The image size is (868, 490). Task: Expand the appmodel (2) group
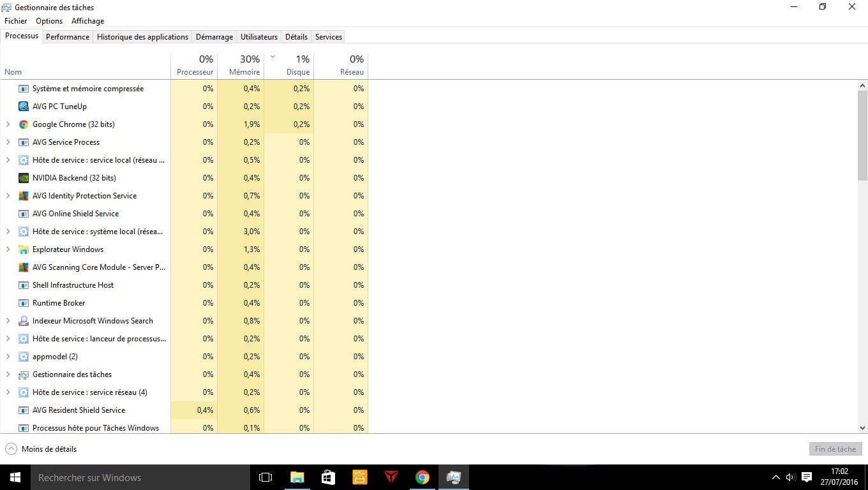(x=8, y=357)
